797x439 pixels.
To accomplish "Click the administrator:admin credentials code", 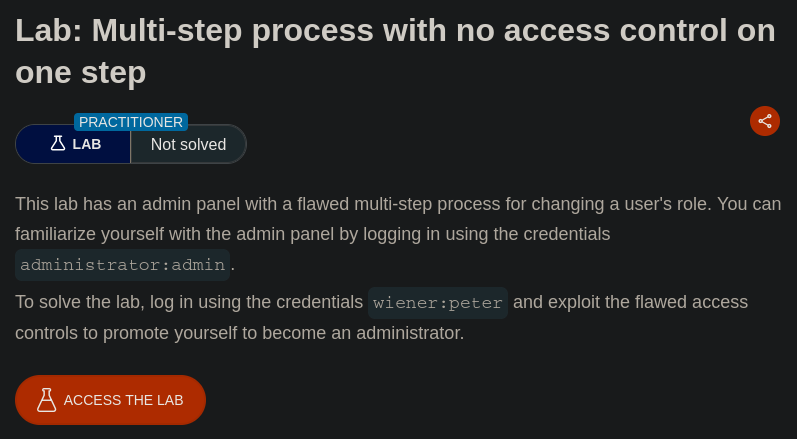I will click(122, 265).
